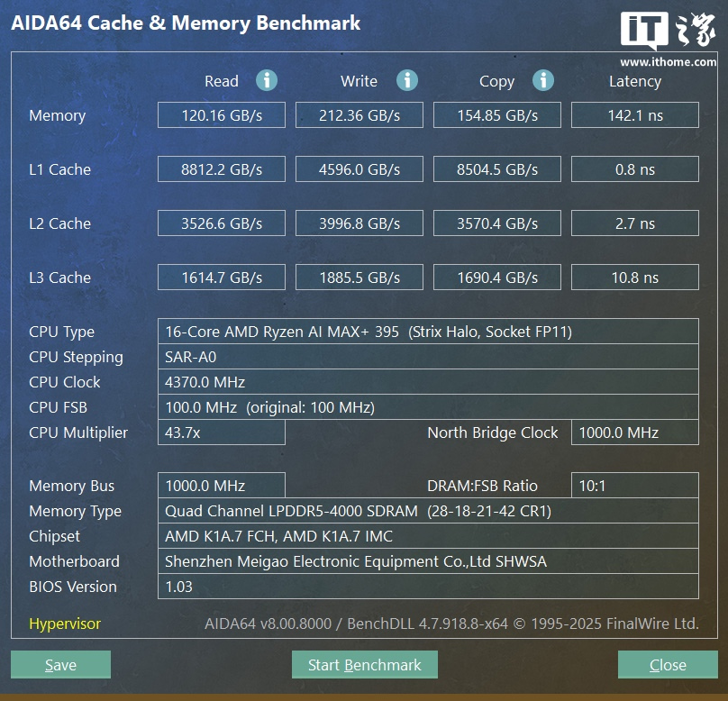Select L3 Cache Write 1885.5 GB/s
The width and height of the screenshot is (728, 701).
[359, 278]
